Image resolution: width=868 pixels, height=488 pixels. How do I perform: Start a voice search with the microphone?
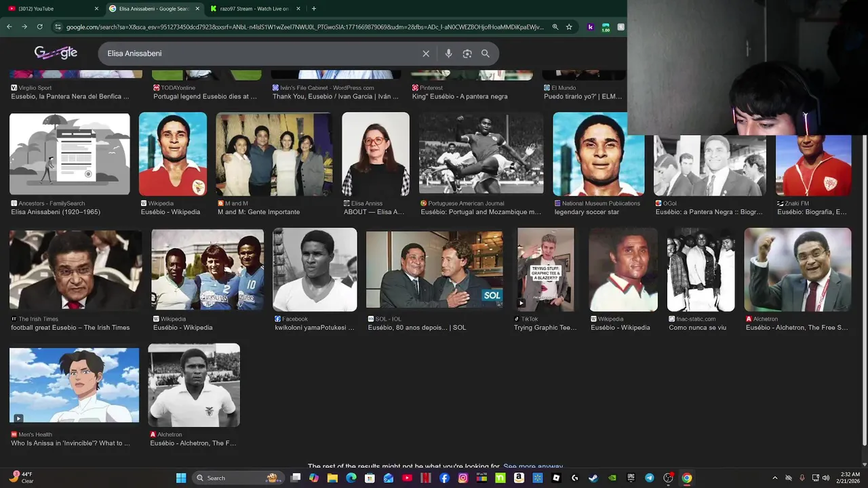point(448,54)
